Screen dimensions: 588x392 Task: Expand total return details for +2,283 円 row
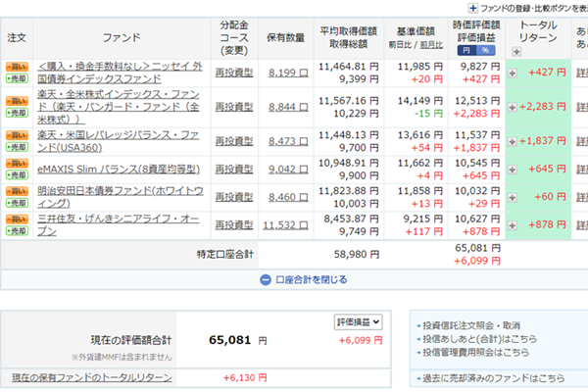[514, 107]
